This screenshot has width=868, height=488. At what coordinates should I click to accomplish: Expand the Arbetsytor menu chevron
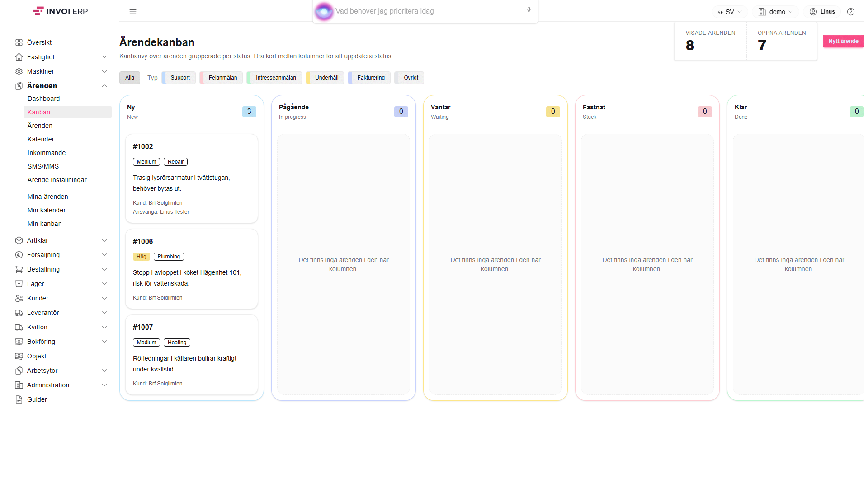click(x=104, y=371)
